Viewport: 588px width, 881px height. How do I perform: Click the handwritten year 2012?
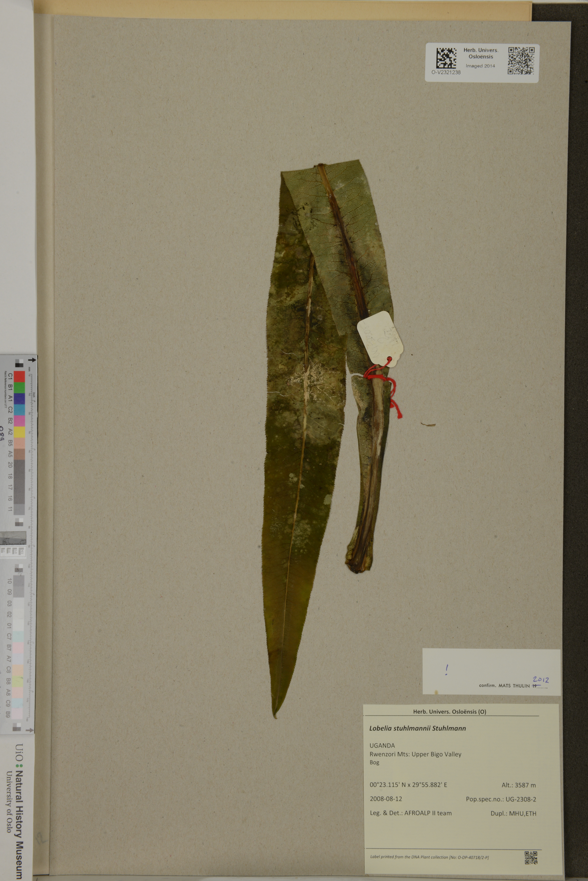[541, 680]
